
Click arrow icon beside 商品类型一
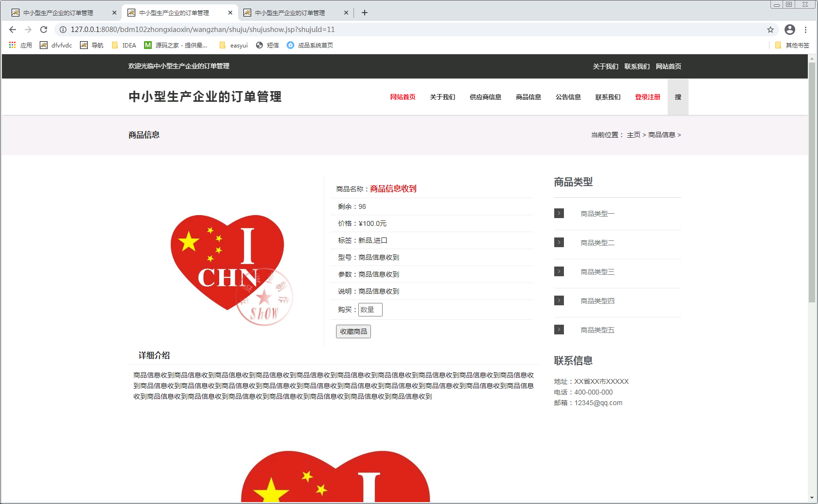coord(559,213)
